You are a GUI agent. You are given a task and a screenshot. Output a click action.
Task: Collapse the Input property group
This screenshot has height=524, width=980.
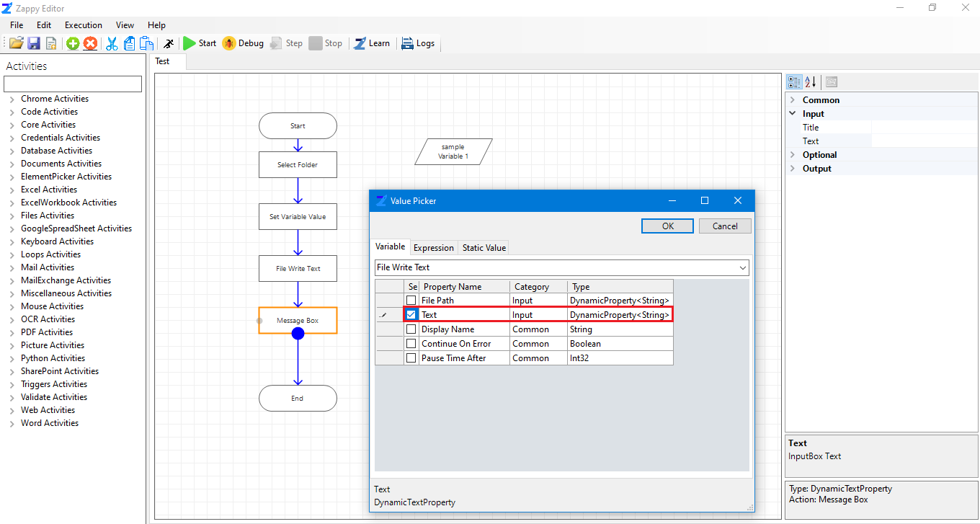[x=793, y=114]
